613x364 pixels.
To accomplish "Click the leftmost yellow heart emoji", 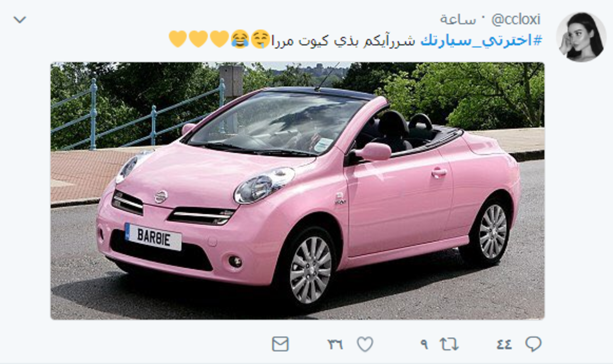I will point(178,39).
